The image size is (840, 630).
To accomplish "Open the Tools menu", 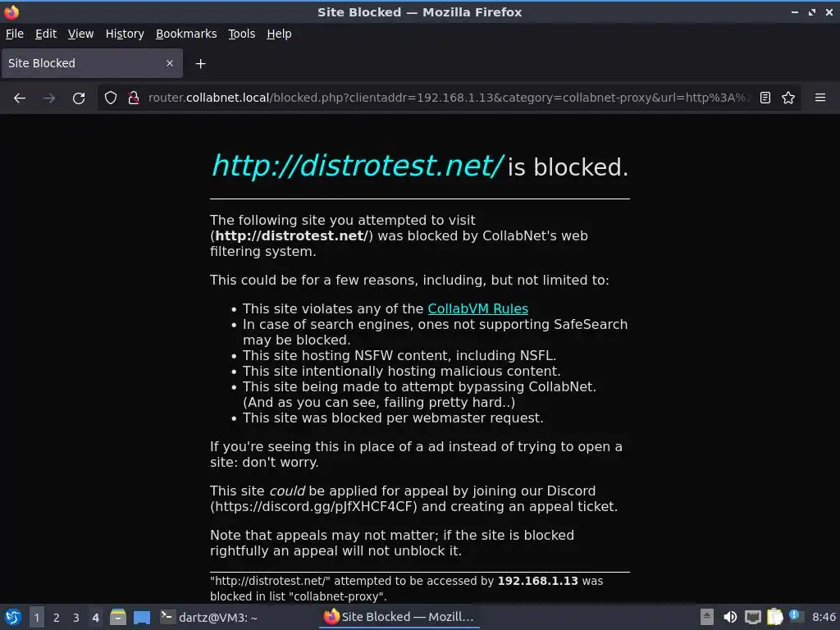I will coord(242,34).
